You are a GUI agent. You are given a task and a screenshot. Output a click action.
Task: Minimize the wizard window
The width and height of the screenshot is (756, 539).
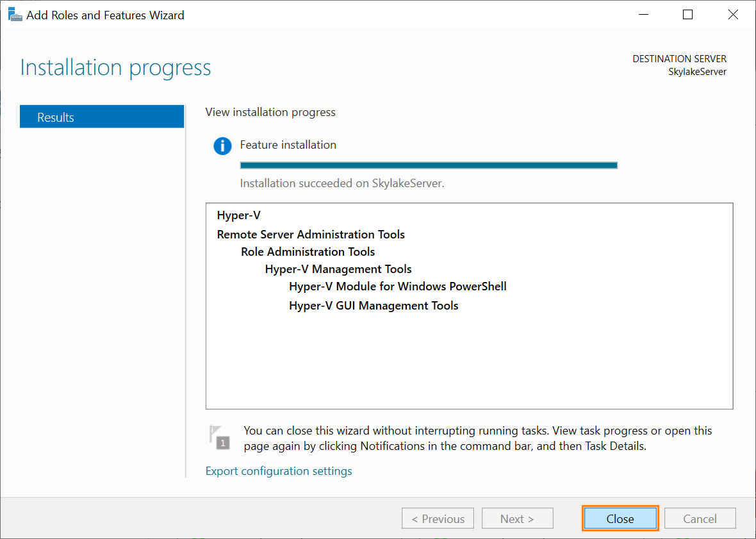[x=643, y=15]
